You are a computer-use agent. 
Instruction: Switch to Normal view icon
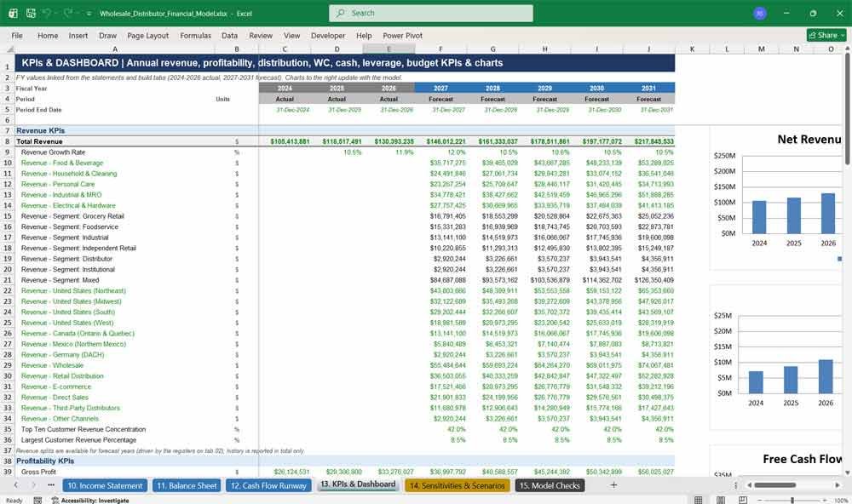click(x=699, y=501)
